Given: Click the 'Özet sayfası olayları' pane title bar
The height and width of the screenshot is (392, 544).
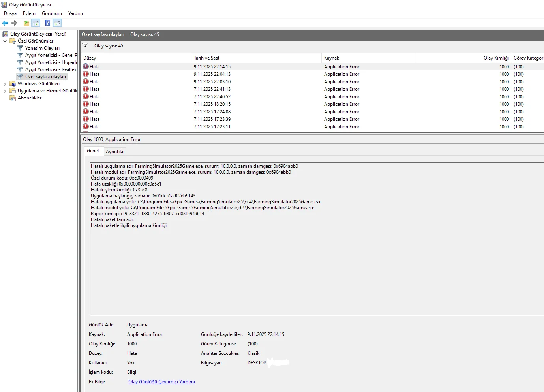Looking at the screenshot, I should coord(311,34).
